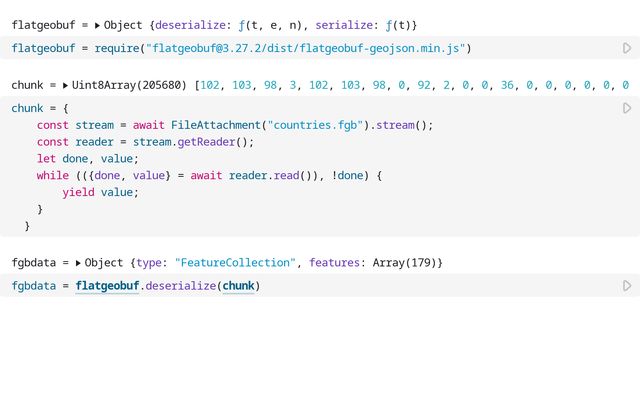Screen dimensions: 640x400
Task: Click the "FeatureCollection" type value in the output
Action: point(235,263)
